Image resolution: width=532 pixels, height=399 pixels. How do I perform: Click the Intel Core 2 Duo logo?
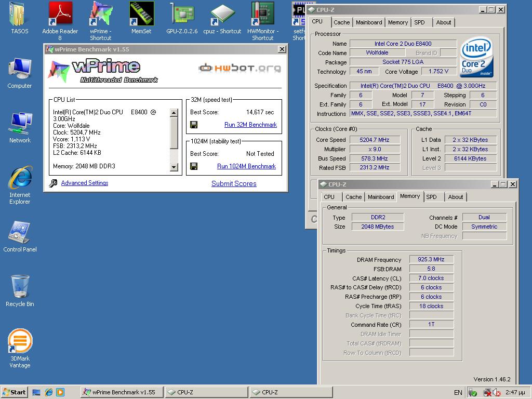click(476, 58)
